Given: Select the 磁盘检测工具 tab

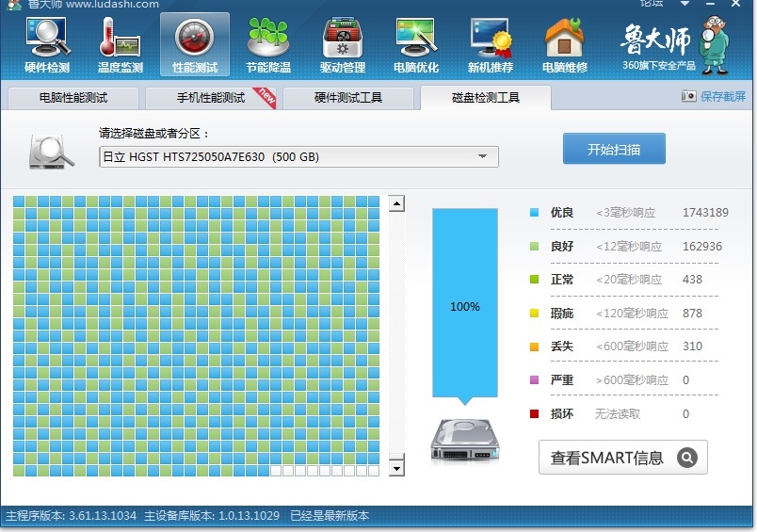Looking at the screenshot, I should [x=486, y=98].
